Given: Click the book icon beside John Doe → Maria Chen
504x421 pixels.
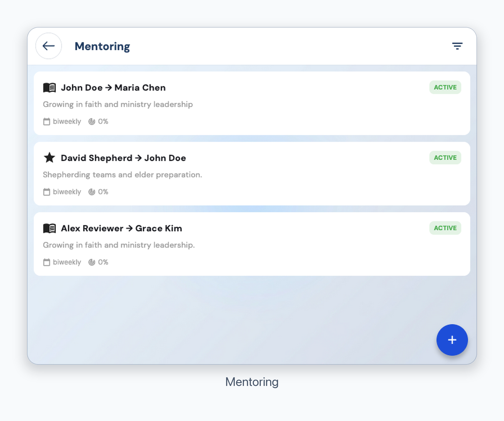Looking at the screenshot, I should pyautogui.click(x=49, y=88).
